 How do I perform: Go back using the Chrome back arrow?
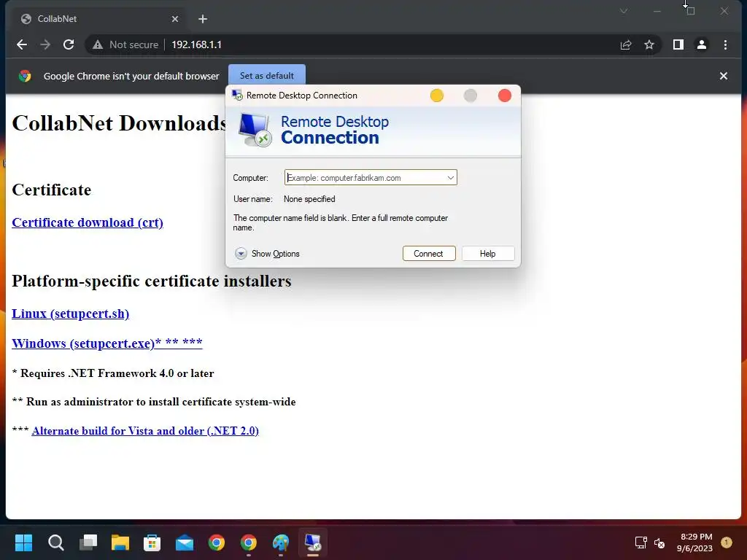pos(21,44)
